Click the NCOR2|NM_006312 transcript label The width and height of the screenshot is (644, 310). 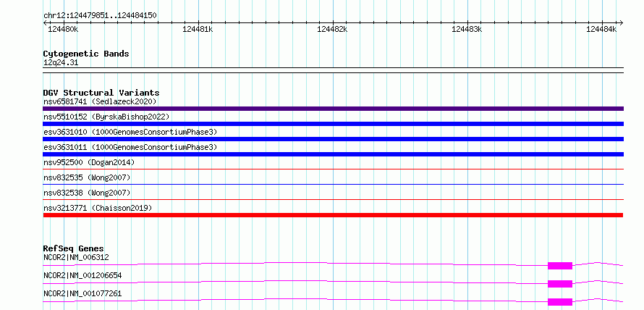[x=76, y=257]
